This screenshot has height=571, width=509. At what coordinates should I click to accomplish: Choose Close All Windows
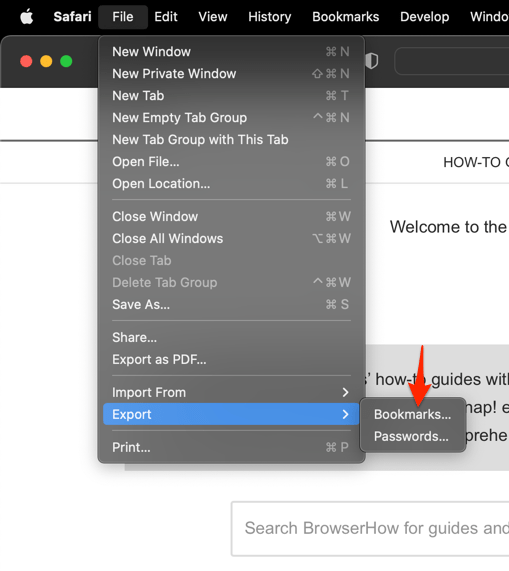pyautogui.click(x=231, y=239)
